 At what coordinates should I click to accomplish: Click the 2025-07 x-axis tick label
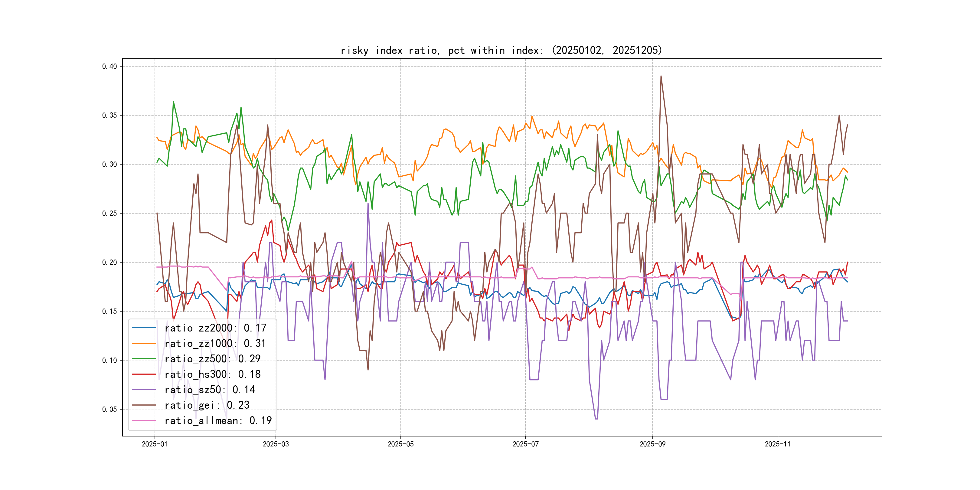(x=525, y=444)
